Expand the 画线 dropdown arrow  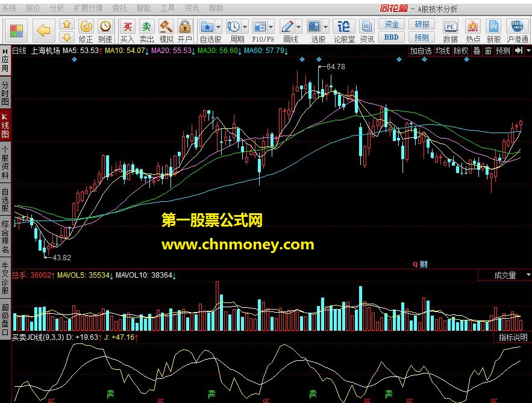299,27
